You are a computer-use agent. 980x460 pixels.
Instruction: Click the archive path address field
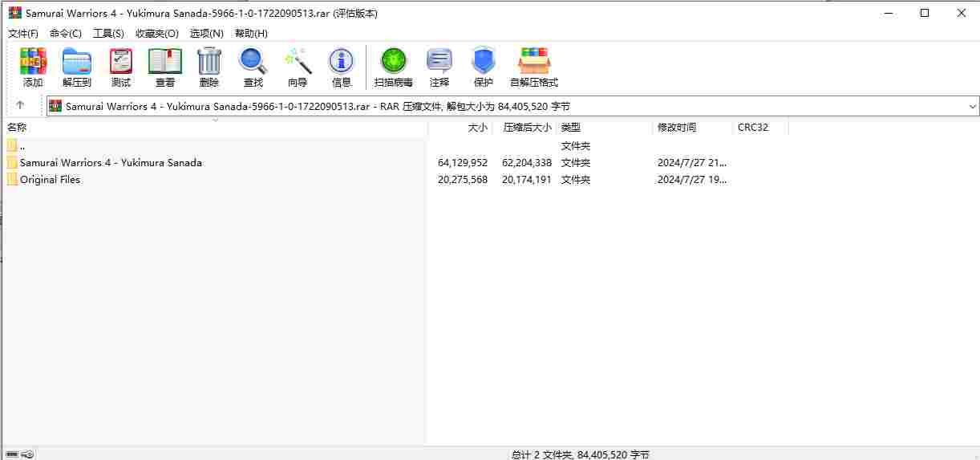tap(513, 106)
